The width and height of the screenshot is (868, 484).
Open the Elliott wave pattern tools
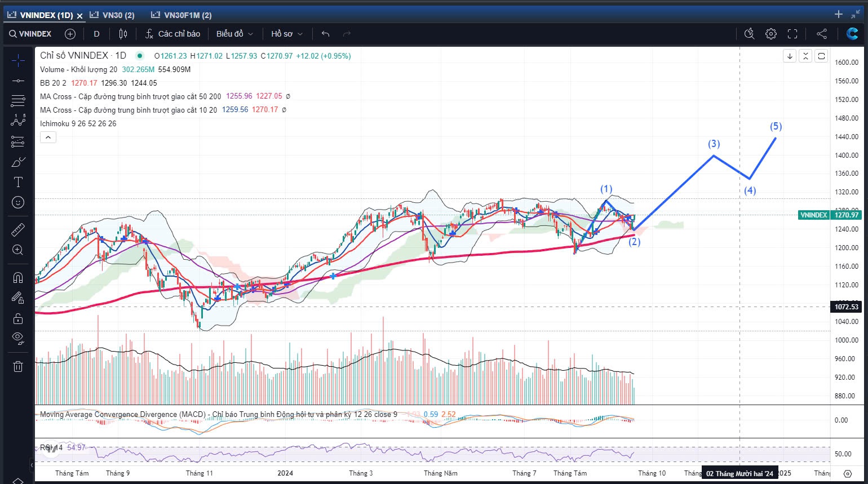18,121
